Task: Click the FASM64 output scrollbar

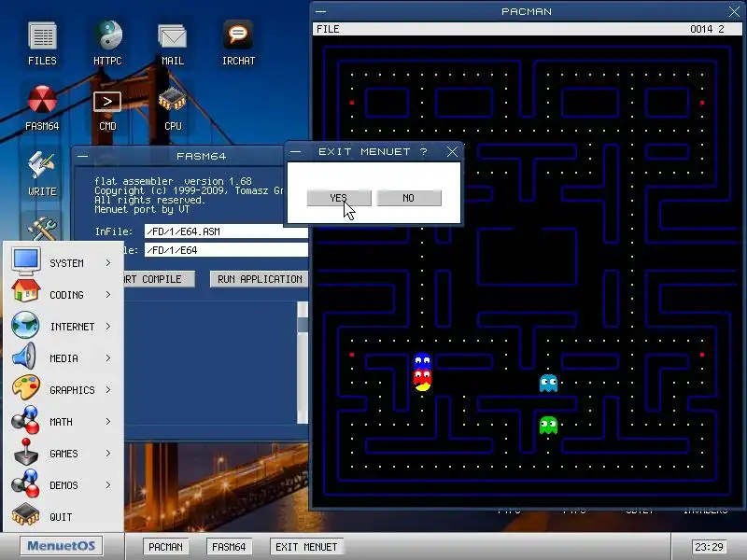Action: (x=303, y=362)
